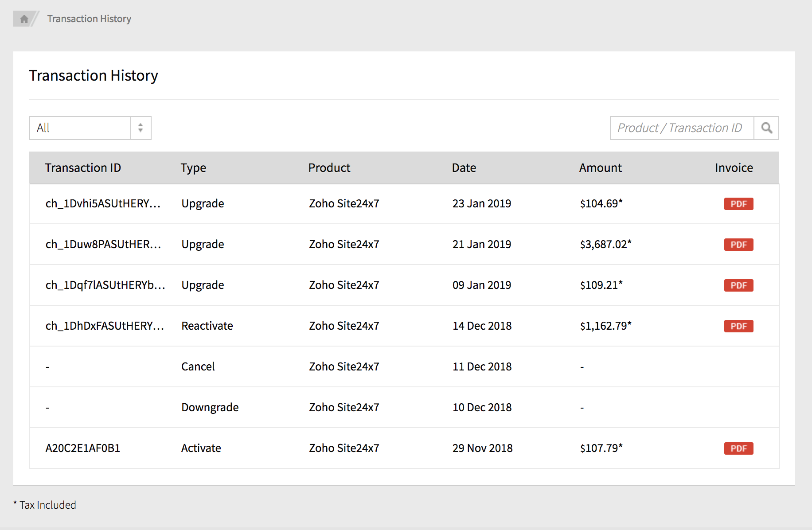Click the home icon in breadcrumb
The width and height of the screenshot is (812, 530).
pyautogui.click(x=24, y=19)
